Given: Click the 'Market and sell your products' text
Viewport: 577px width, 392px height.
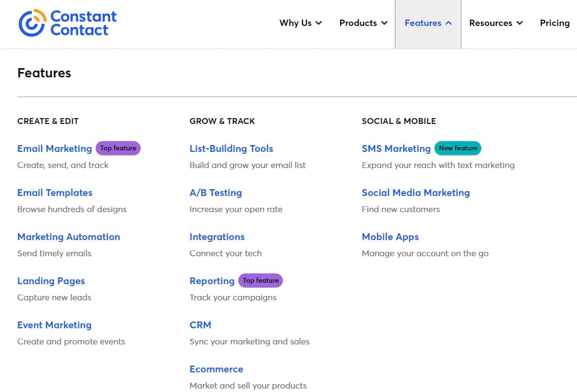Looking at the screenshot, I should [248, 386].
